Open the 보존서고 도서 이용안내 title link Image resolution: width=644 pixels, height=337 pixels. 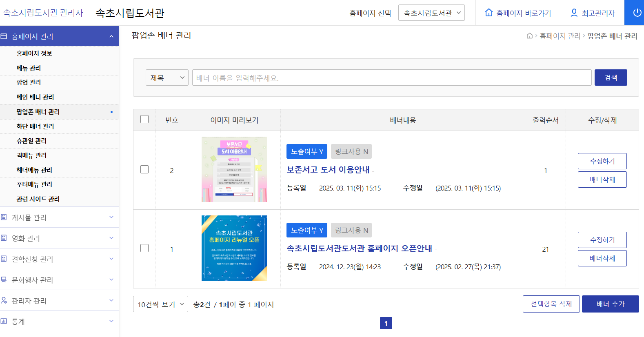click(x=328, y=169)
